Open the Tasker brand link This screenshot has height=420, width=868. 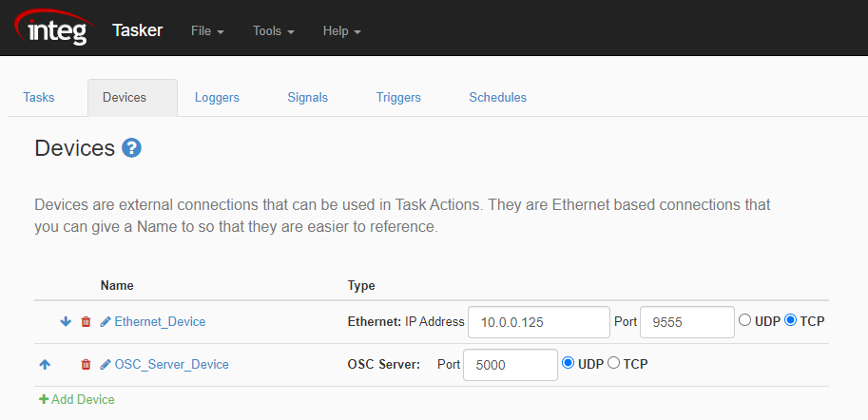click(137, 30)
